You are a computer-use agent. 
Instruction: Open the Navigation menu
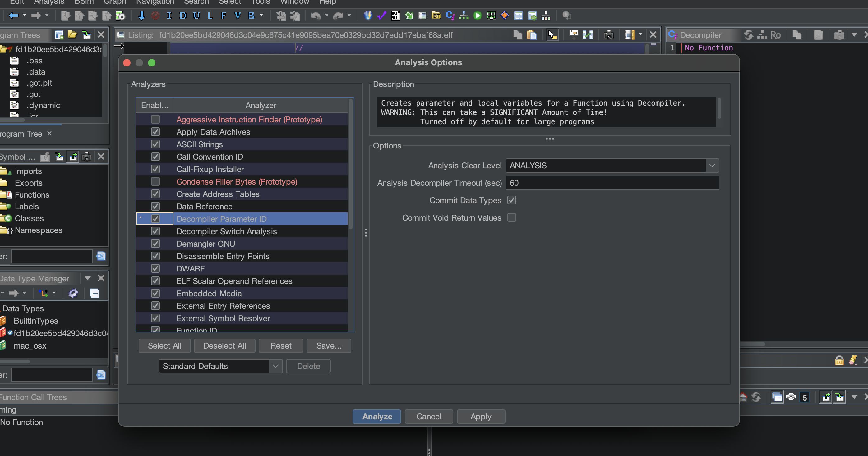pos(155,2)
